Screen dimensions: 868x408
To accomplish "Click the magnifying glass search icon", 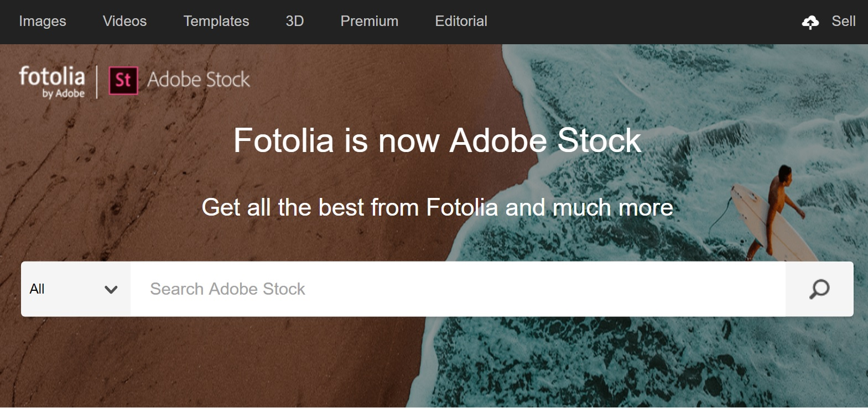I will pyautogui.click(x=819, y=289).
